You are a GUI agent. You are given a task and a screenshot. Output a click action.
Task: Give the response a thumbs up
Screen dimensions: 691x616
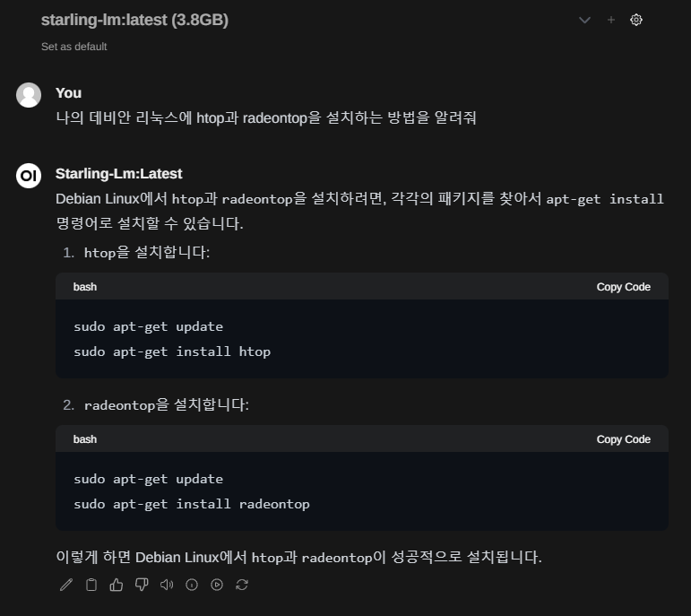point(116,585)
